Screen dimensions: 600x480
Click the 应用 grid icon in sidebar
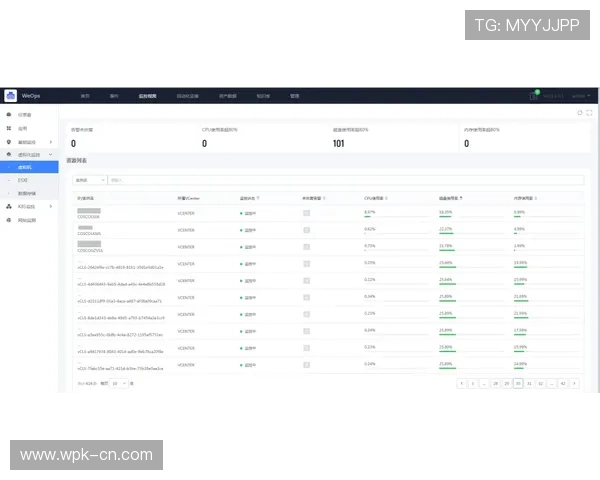coord(9,129)
